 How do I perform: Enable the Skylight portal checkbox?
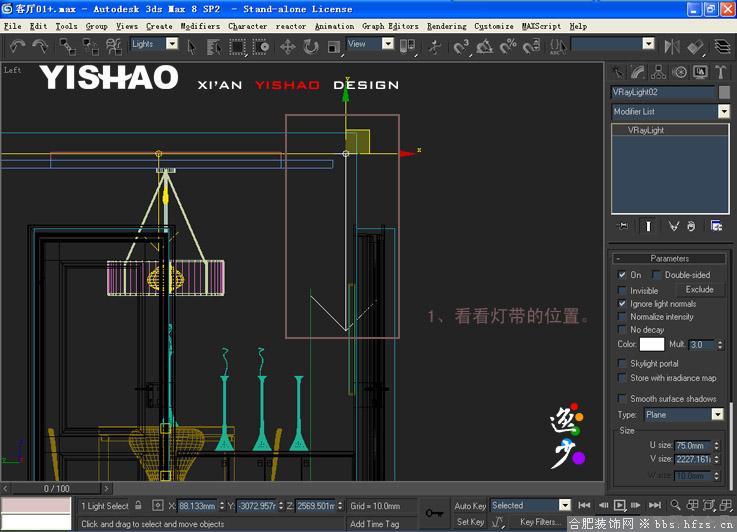pos(622,363)
